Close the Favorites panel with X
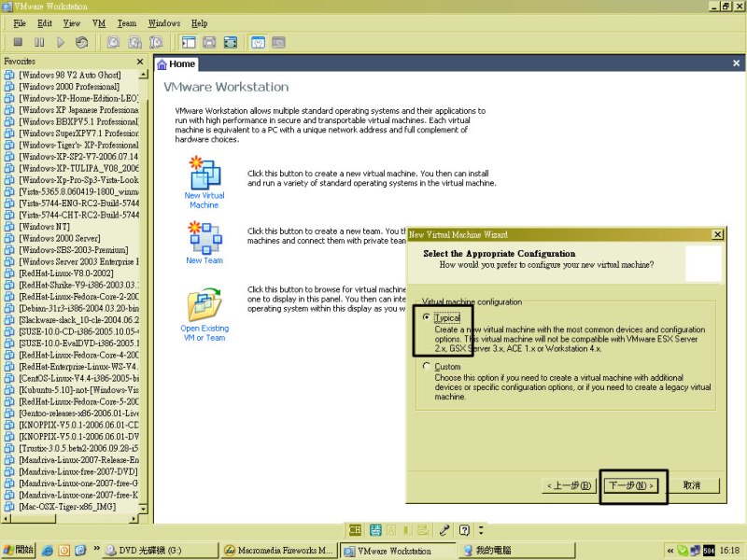Screen dimensions: 747x560 [x=139, y=62]
